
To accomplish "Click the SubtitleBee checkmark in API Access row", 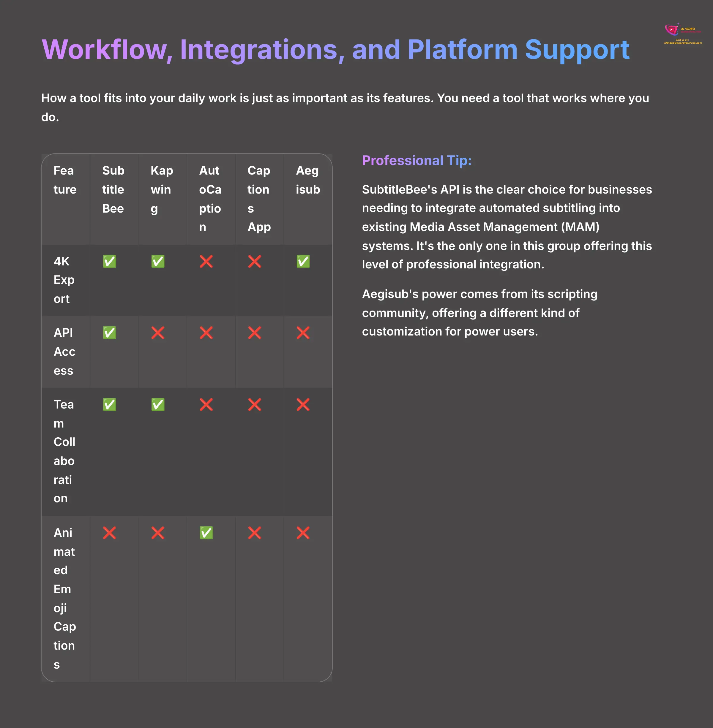I will (x=109, y=333).
